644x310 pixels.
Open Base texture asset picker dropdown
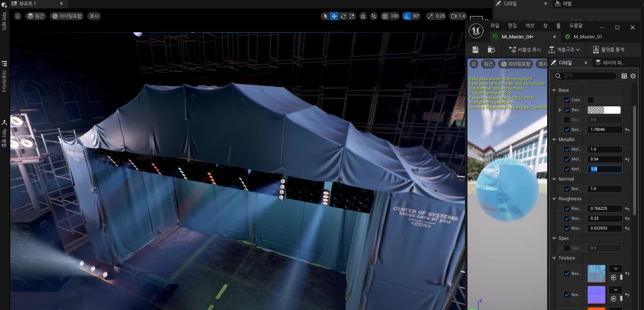click(615, 269)
